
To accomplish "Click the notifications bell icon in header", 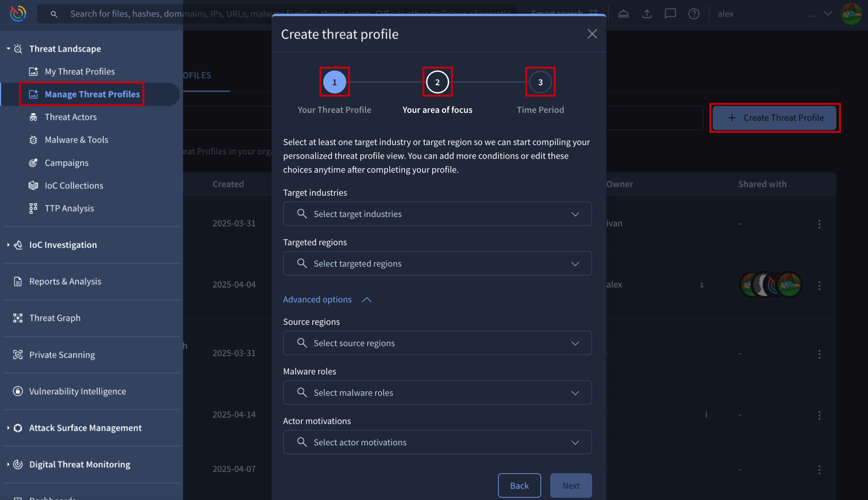I will tap(623, 14).
